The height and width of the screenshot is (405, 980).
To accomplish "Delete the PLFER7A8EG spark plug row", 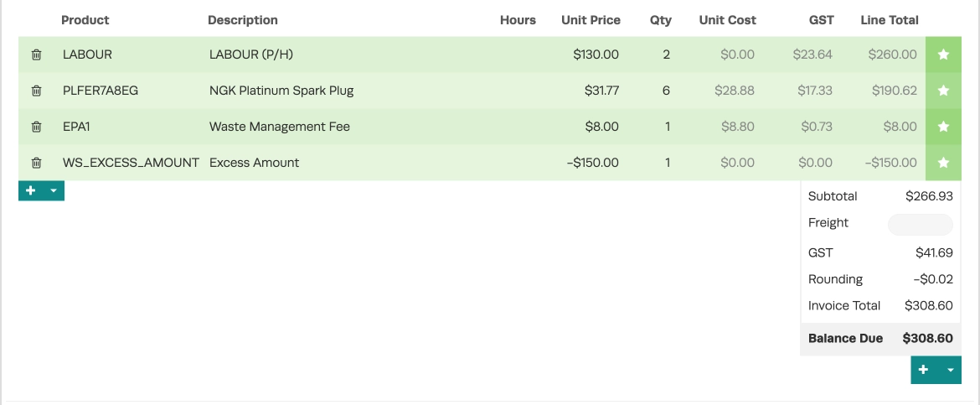I will [36, 91].
